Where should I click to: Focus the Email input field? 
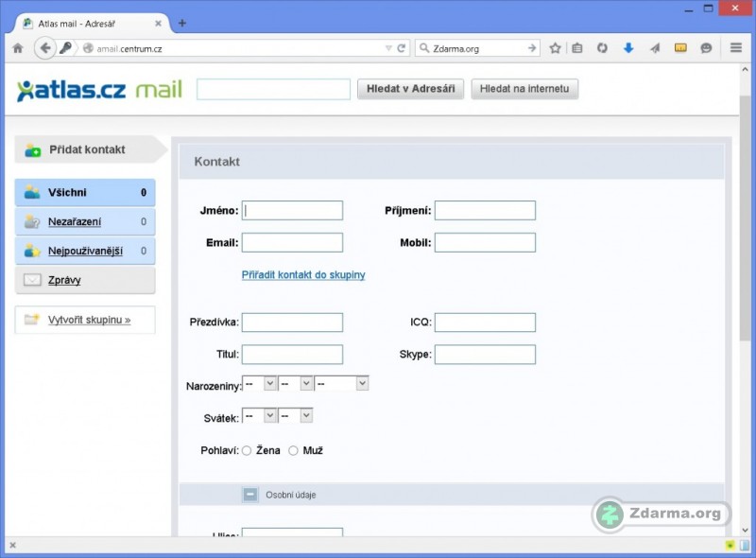coord(292,242)
